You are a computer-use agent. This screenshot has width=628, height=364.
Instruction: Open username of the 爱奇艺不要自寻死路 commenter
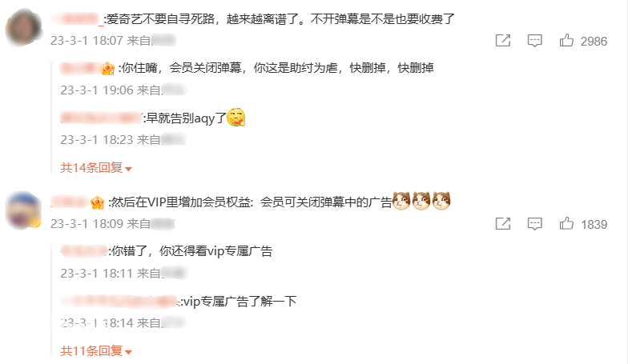point(77,19)
